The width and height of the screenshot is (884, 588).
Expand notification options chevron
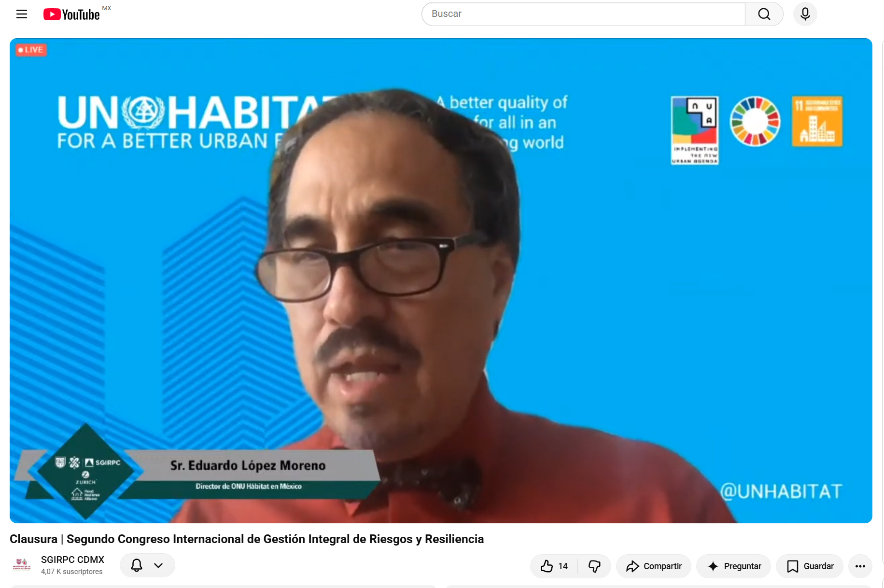click(x=158, y=565)
